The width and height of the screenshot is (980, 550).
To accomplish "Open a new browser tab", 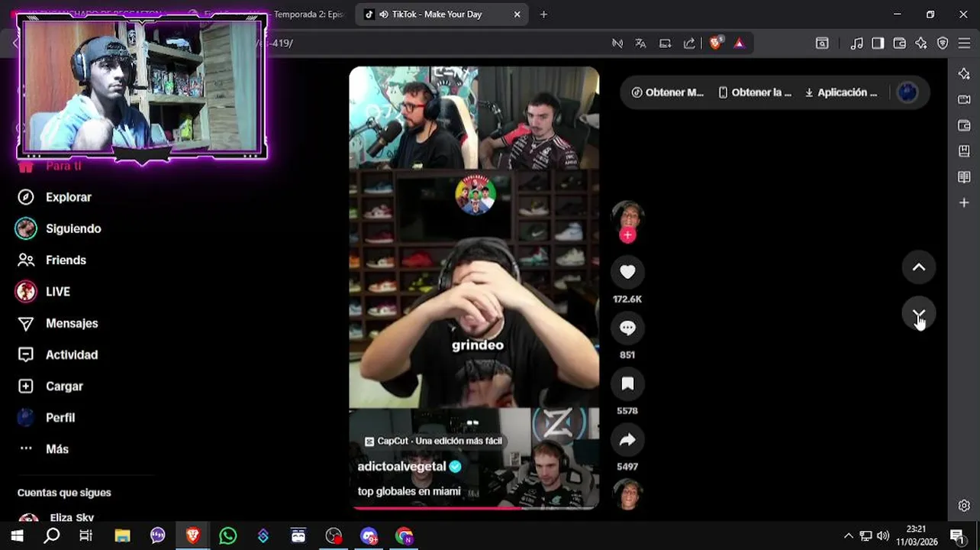I will (x=543, y=15).
